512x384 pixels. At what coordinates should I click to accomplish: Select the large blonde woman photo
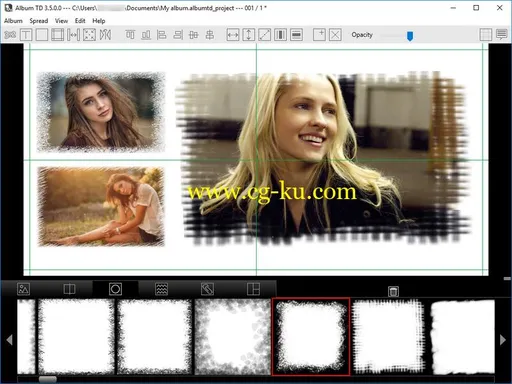pos(323,157)
